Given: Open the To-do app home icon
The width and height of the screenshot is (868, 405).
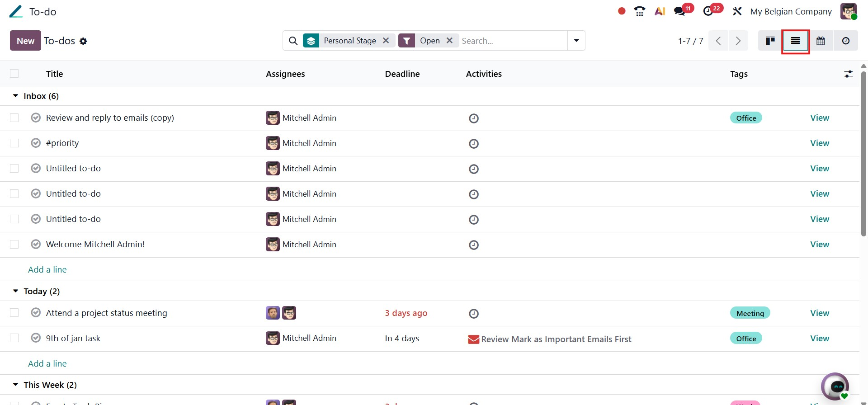Looking at the screenshot, I should click(16, 12).
